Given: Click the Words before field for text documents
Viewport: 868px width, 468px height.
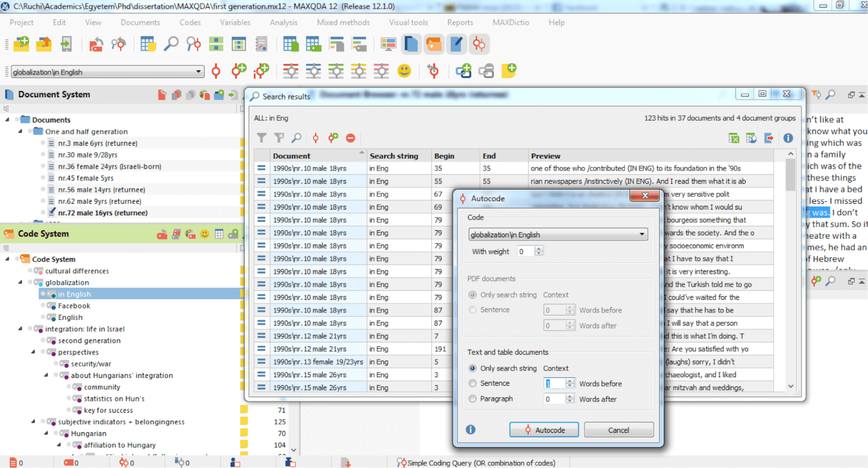Looking at the screenshot, I should pos(555,383).
